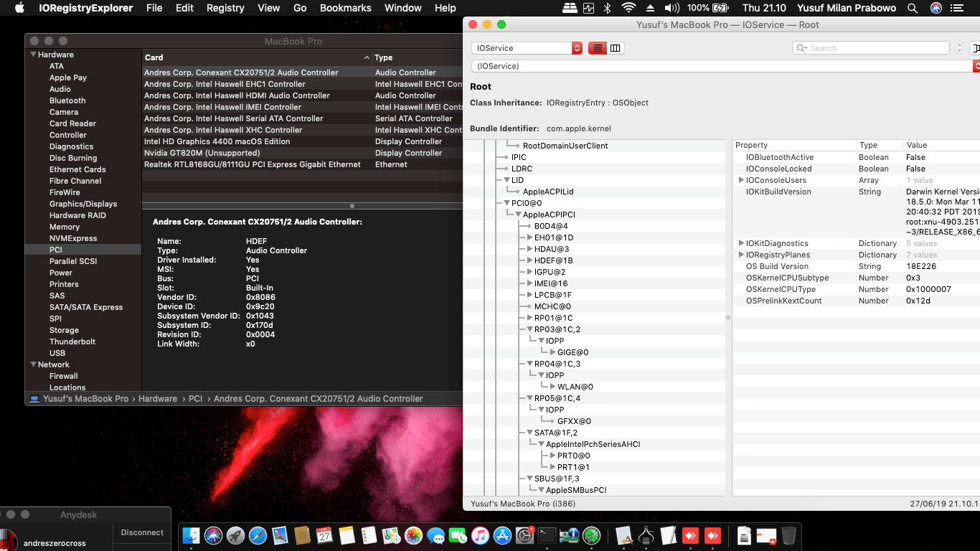Open System Information chip icon in dock
The height and width of the screenshot is (551, 980).
click(x=570, y=535)
